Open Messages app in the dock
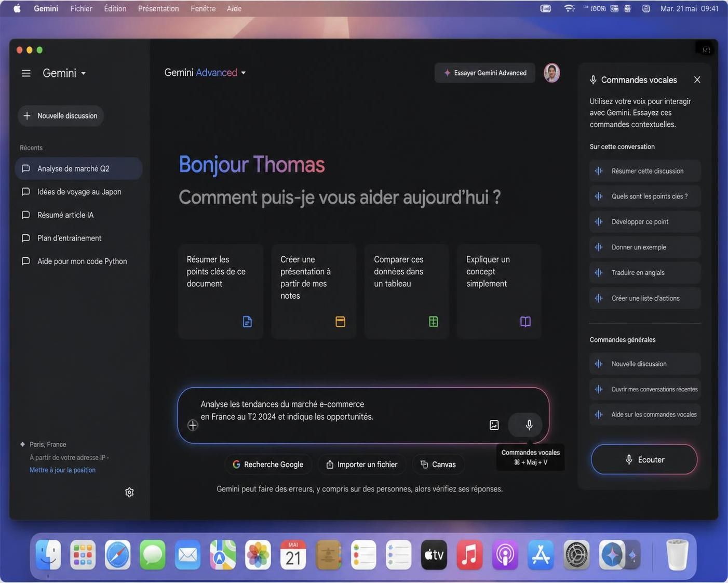The width and height of the screenshot is (728, 583). [153, 555]
